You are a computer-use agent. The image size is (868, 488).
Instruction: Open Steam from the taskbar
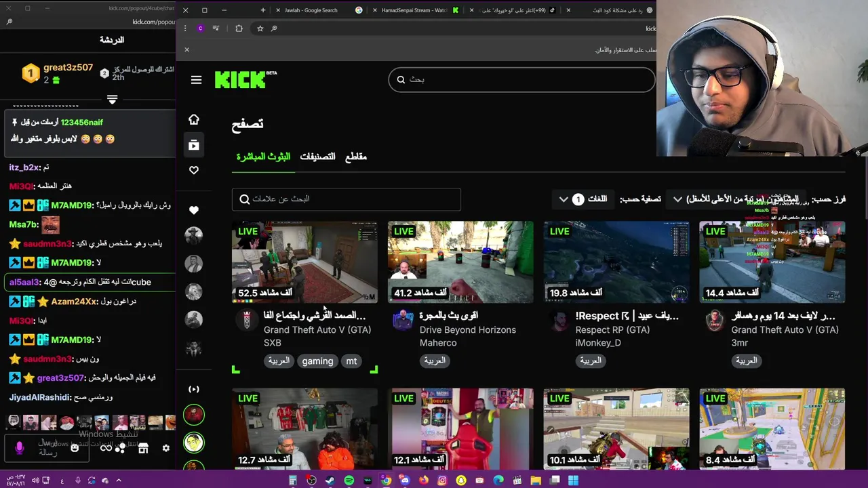(330, 481)
